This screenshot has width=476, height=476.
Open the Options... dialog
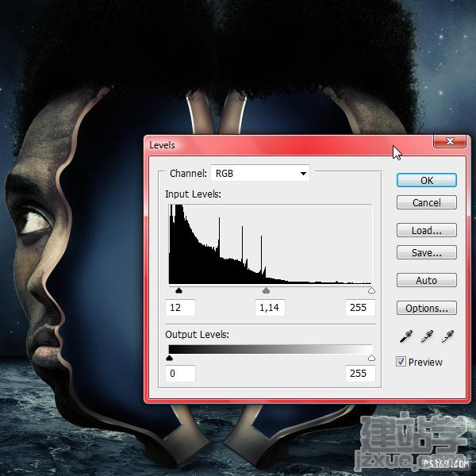tap(427, 308)
